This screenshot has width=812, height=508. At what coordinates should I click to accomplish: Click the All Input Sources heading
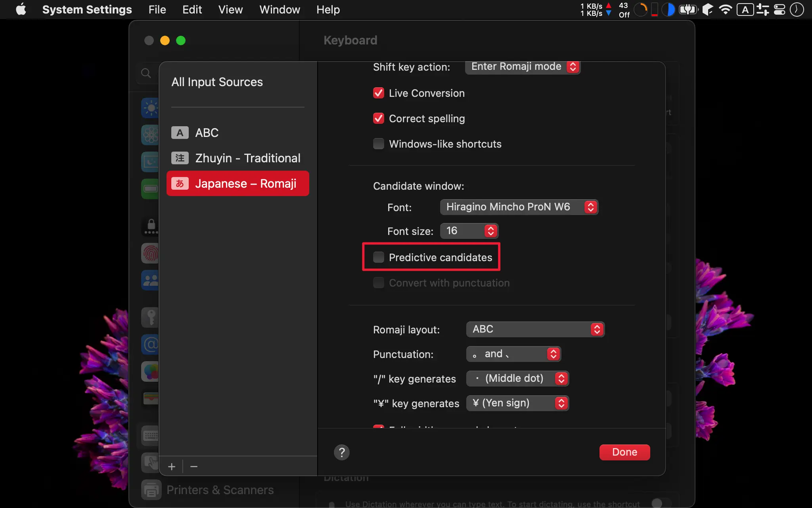click(x=217, y=82)
